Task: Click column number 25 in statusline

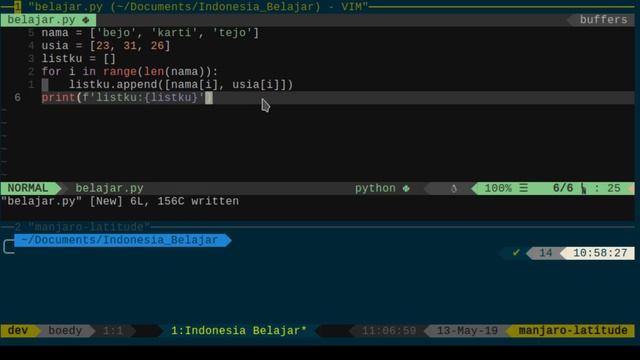Action: (614, 189)
